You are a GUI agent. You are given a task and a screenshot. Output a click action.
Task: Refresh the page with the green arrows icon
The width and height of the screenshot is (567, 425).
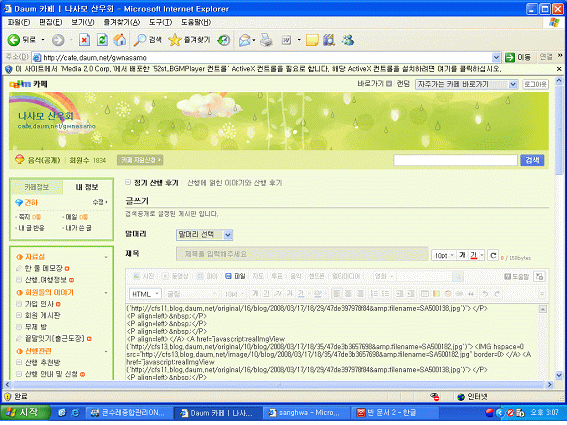(x=102, y=40)
